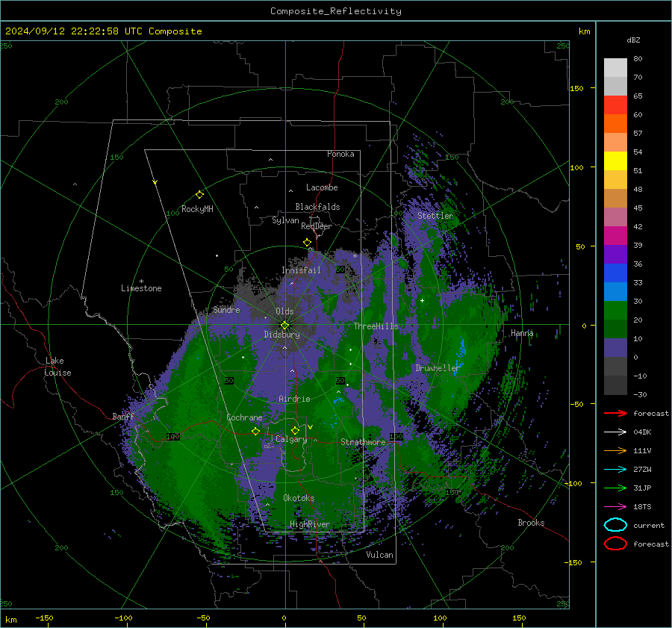The height and width of the screenshot is (628, 672).
Task: Click the green 20 dBZ color swatch
Action: pyautogui.click(x=615, y=311)
